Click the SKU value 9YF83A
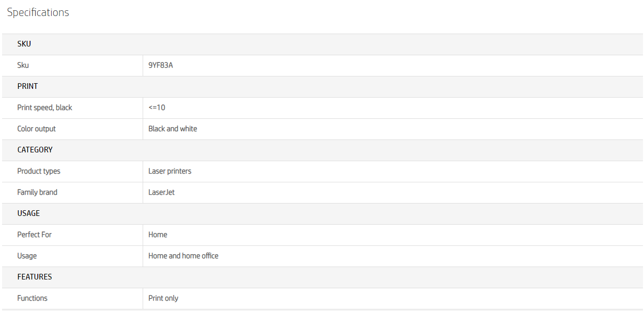This screenshot has height=311, width=644. (x=160, y=66)
